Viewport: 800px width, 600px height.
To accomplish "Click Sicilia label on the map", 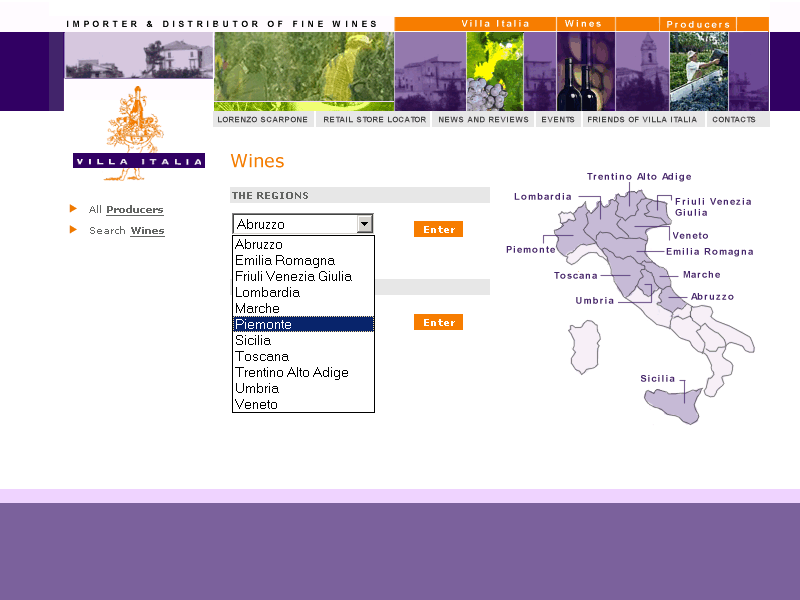I will click(658, 379).
